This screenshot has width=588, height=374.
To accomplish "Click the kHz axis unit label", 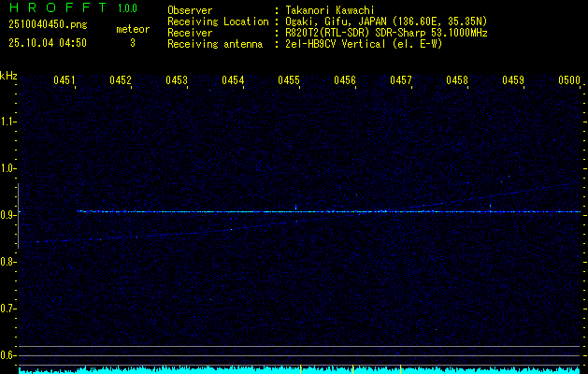I will pos(8,76).
